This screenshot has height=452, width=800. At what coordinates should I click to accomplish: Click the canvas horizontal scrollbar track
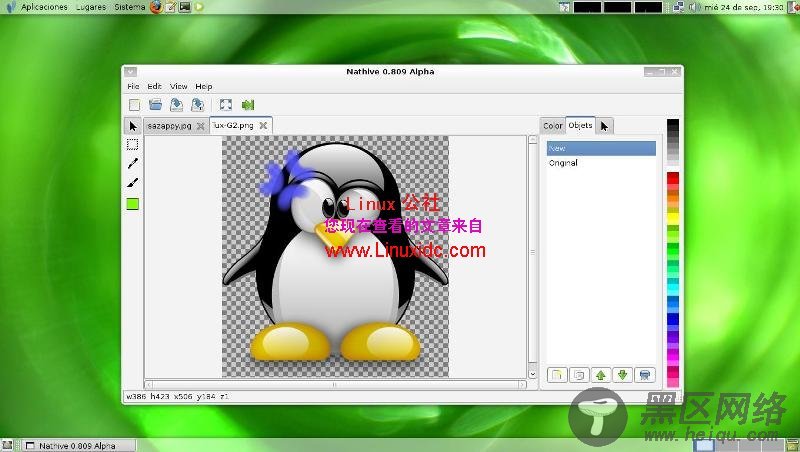335,384
